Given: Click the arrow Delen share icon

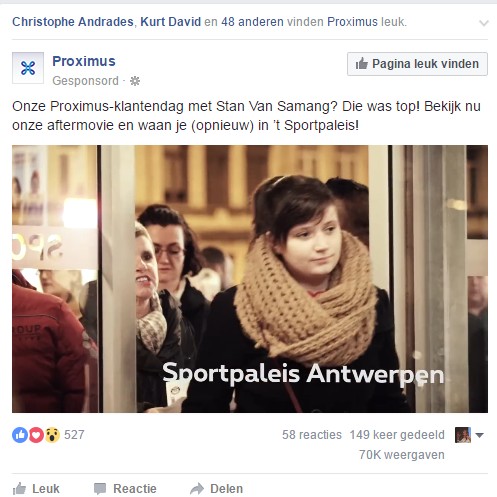Looking at the screenshot, I should [197, 489].
